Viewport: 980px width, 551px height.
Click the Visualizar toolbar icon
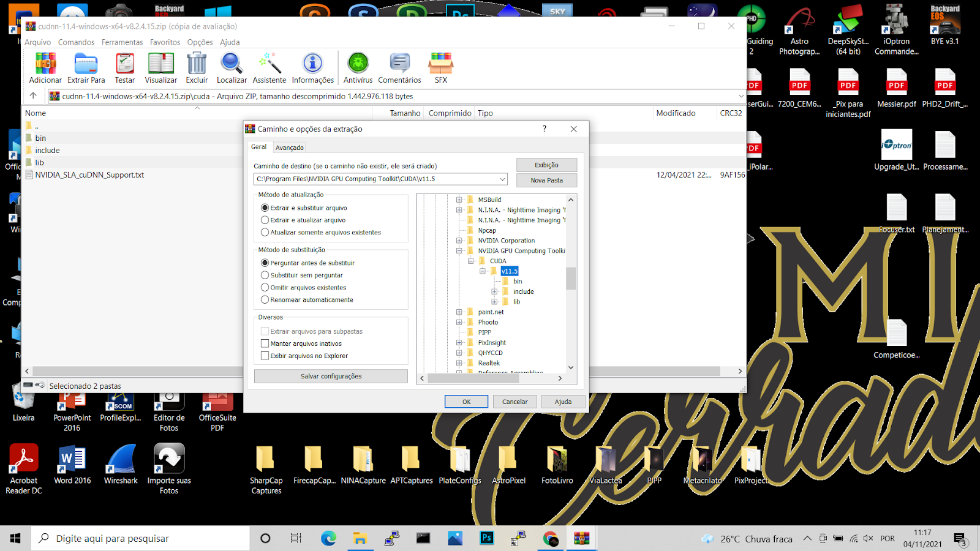point(160,67)
